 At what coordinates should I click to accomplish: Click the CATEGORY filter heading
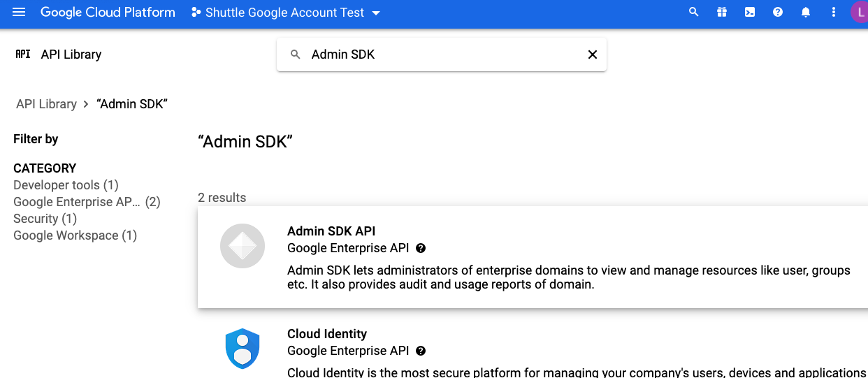coord(45,168)
